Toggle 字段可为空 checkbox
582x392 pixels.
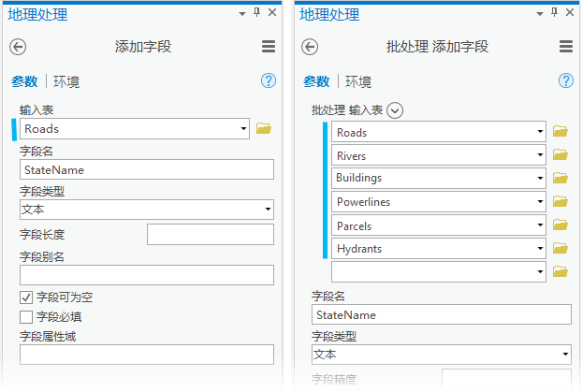click(x=26, y=298)
